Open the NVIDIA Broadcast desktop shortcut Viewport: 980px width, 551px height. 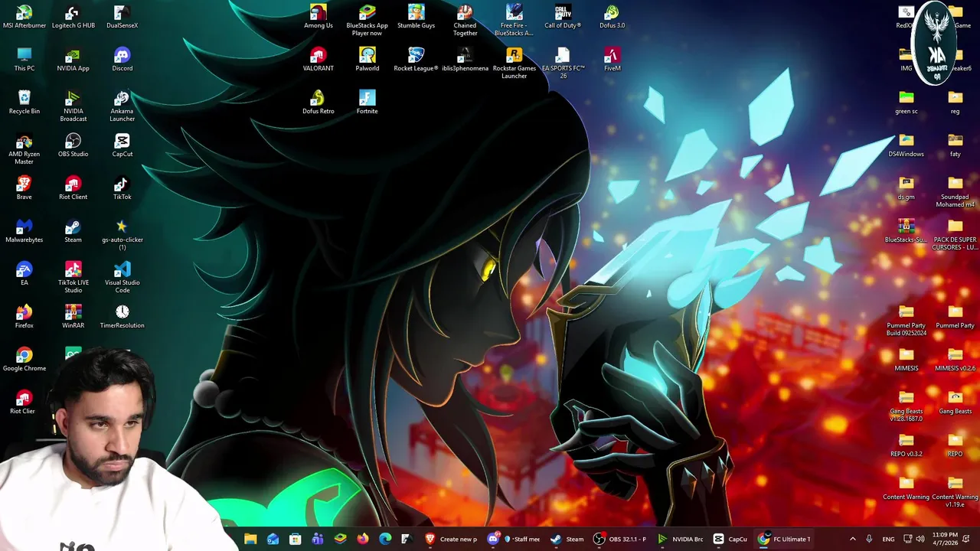[x=73, y=106]
